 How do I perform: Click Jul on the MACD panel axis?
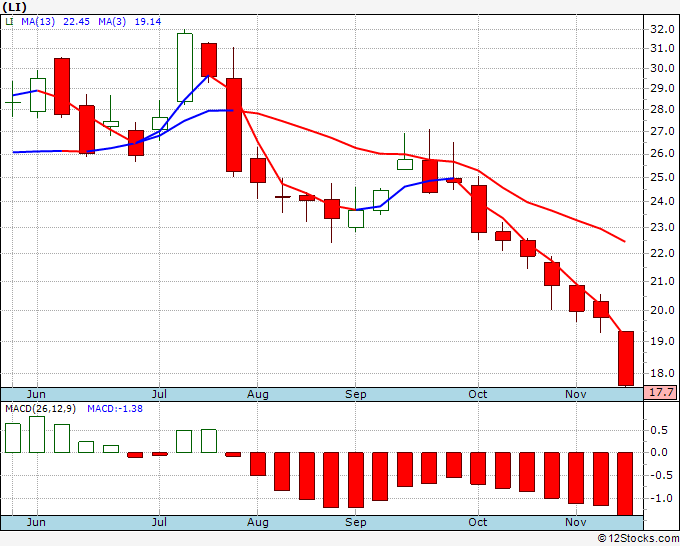pyautogui.click(x=159, y=522)
